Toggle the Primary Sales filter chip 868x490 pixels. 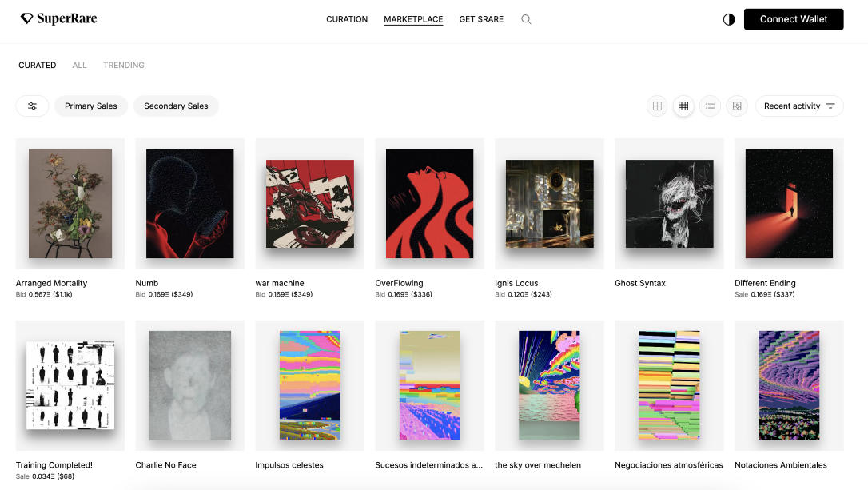pyautogui.click(x=91, y=106)
